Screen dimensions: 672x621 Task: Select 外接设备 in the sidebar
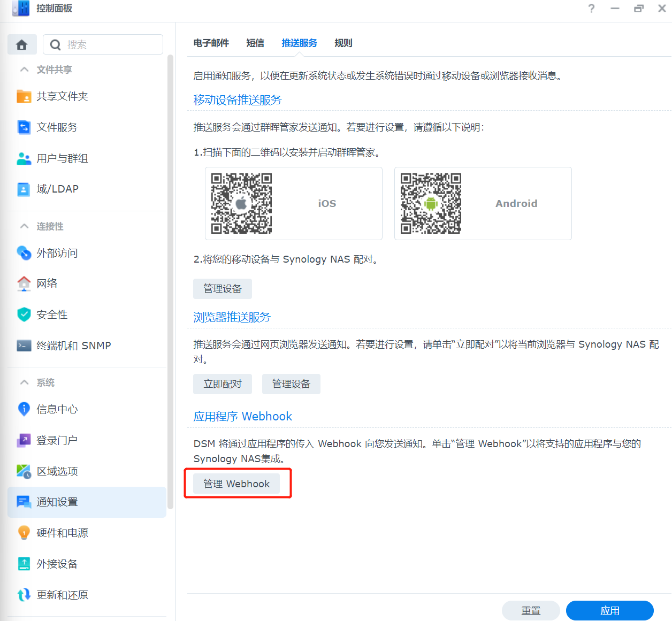point(87,564)
